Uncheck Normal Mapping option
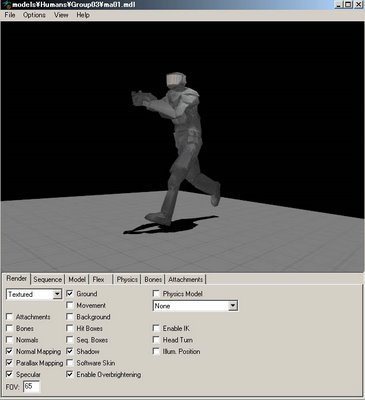Image resolution: width=365 pixels, height=400 pixels. point(9,351)
